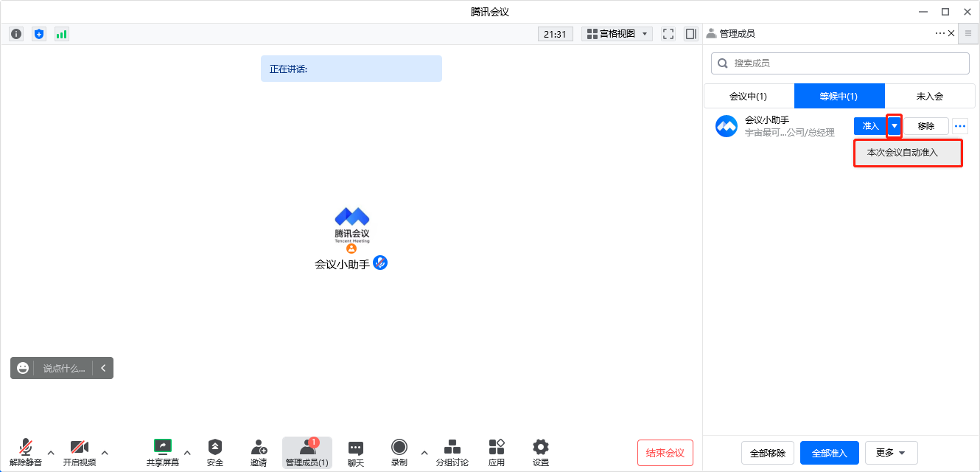Select the 等候中(1) tab
Viewport: 980px width, 472px height.
click(x=839, y=96)
